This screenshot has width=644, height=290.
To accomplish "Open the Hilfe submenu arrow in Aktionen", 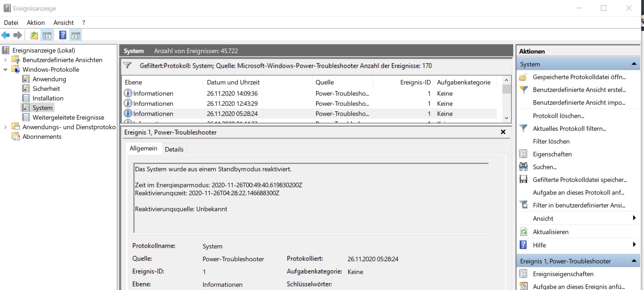I will coord(634,245).
